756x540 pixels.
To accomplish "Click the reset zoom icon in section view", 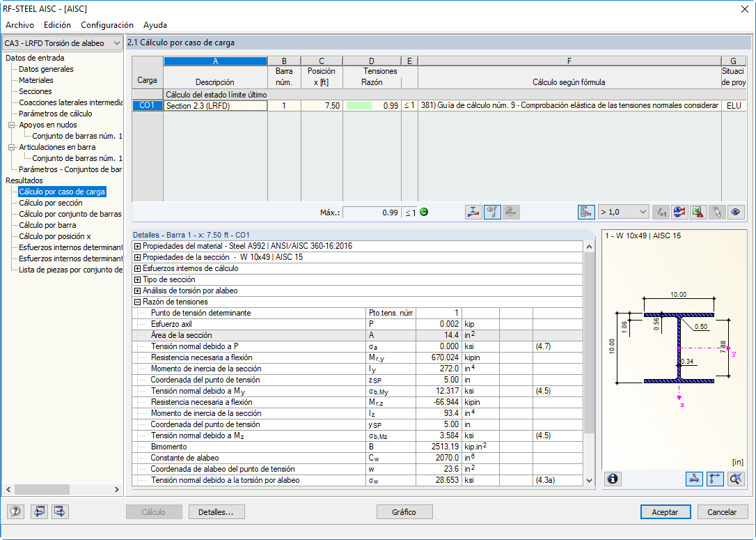I will (x=736, y=479).
